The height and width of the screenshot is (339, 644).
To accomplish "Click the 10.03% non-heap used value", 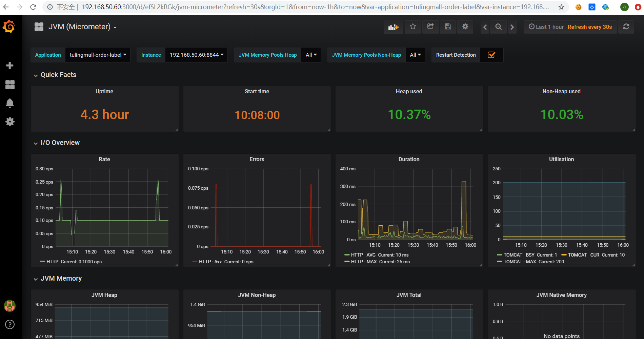I will coord(562,115).
